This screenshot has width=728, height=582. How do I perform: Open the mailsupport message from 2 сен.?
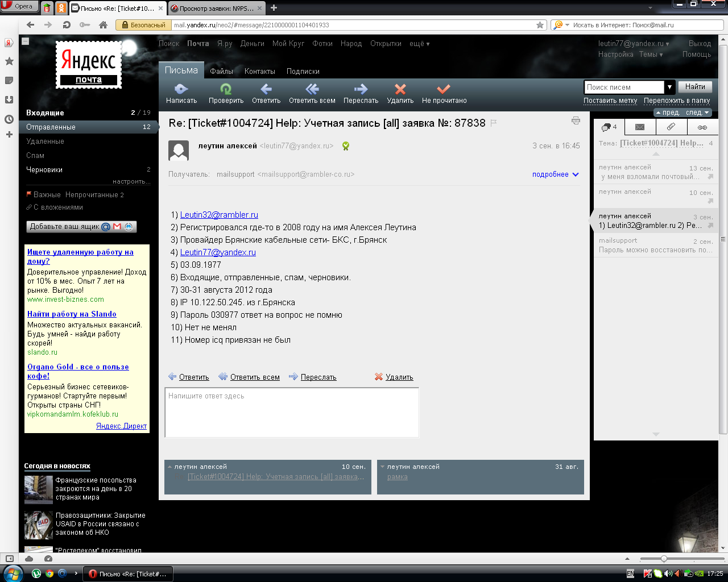[656, 245]
